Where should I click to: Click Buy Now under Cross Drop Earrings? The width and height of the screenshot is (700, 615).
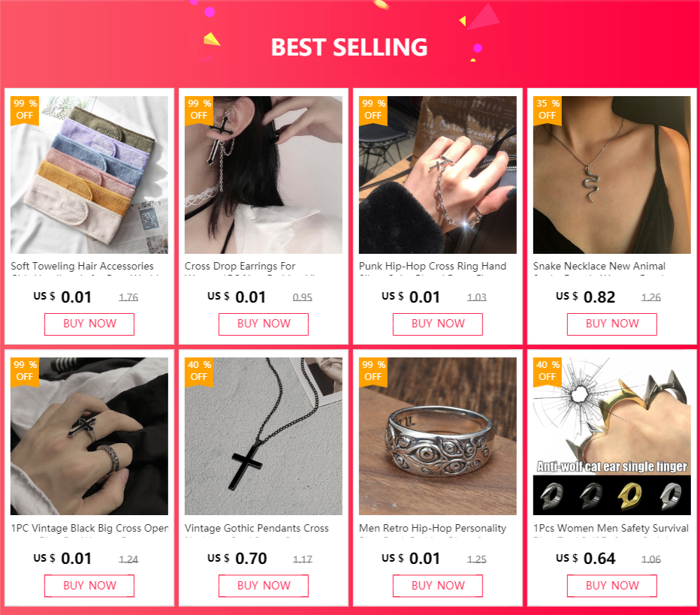coord(264,324)
